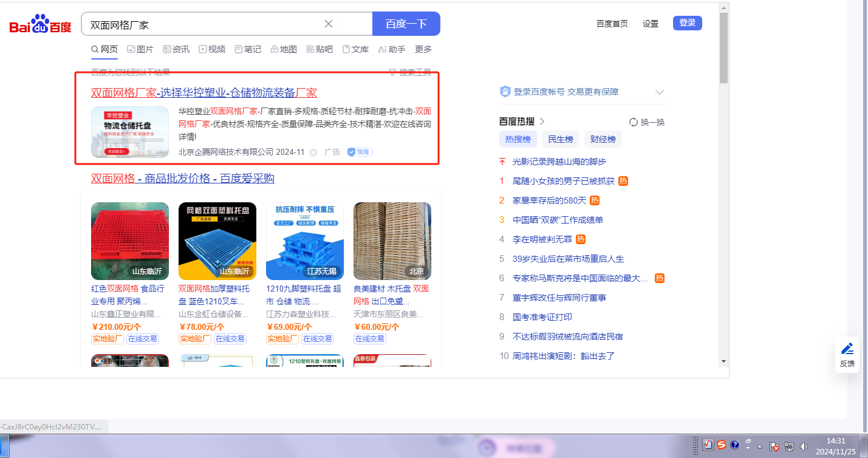This screenshot has width=868, height=458.
Task: Refresh hot searches with 换一换
Action: tap(647, 122)
